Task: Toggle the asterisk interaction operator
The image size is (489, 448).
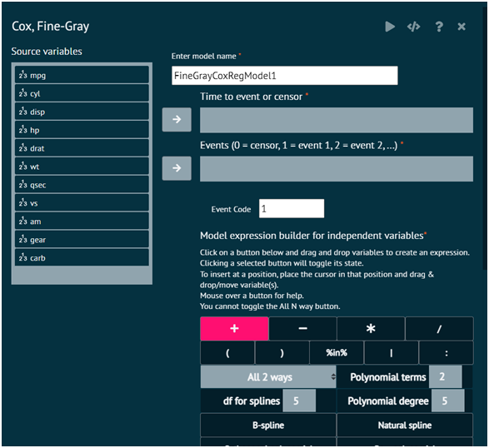Action: 371,329
